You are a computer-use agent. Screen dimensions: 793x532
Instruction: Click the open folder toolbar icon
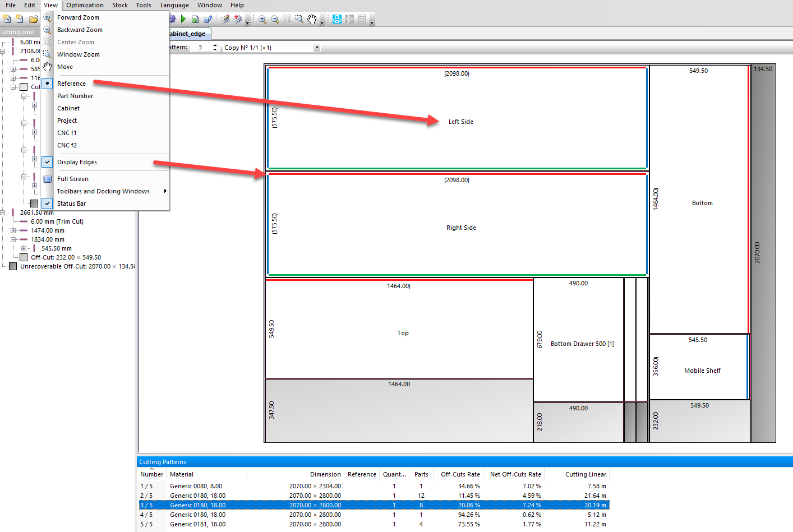(33, 19)
